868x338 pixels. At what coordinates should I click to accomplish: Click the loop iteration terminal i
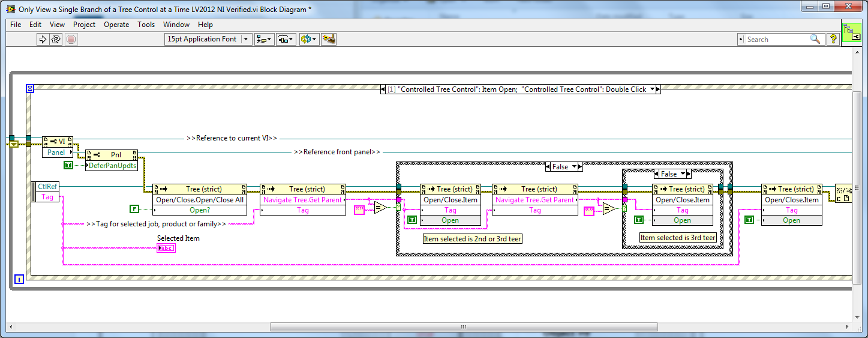coord(19,279)
